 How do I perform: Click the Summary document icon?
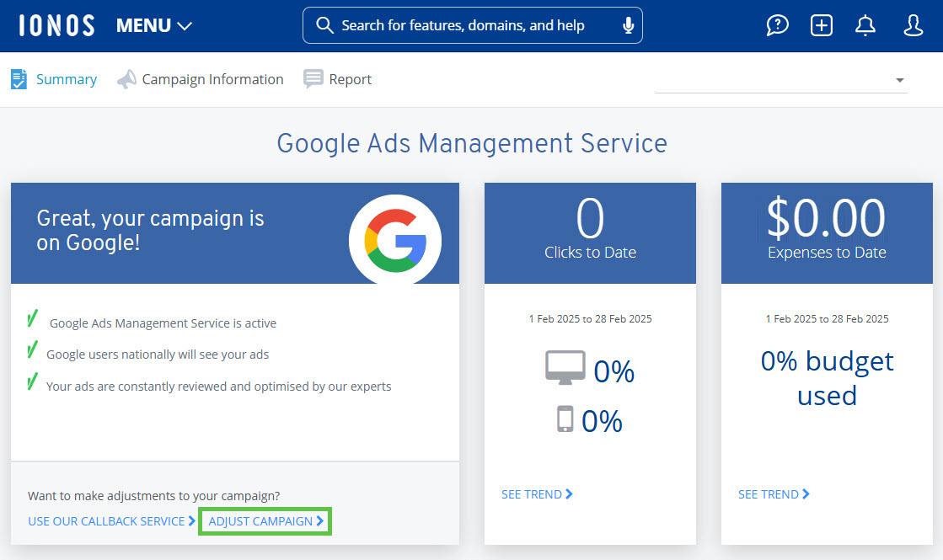[19, 78]
